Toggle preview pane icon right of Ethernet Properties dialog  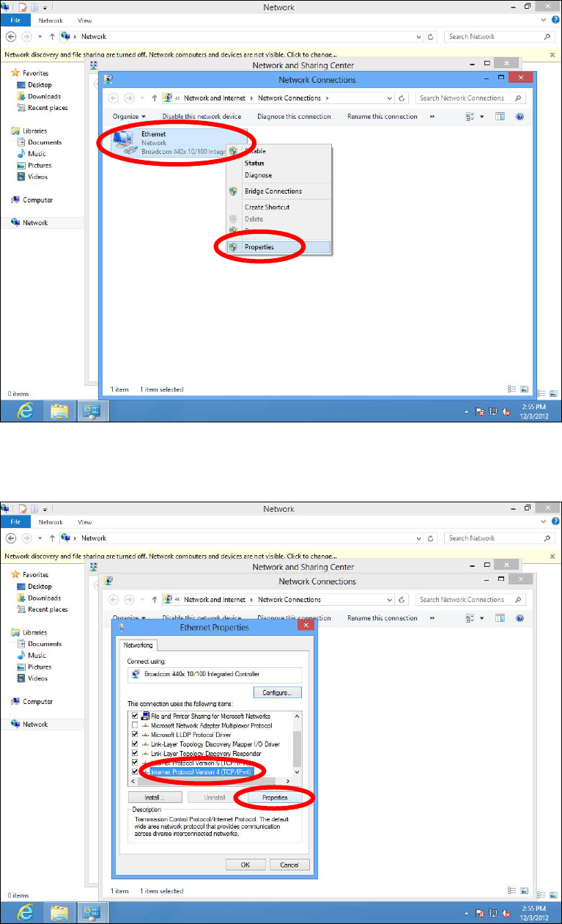[500, 618]
